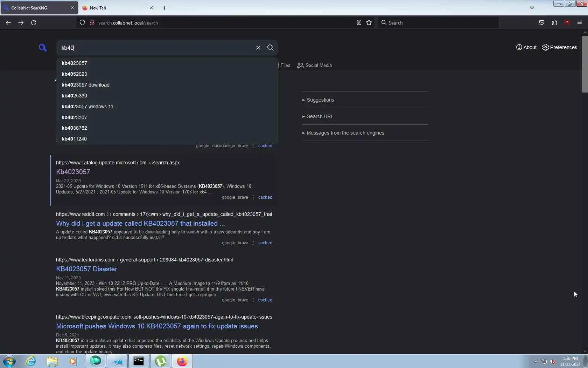
Task: Open uTorrent from the taskbar
Action: 160,361
